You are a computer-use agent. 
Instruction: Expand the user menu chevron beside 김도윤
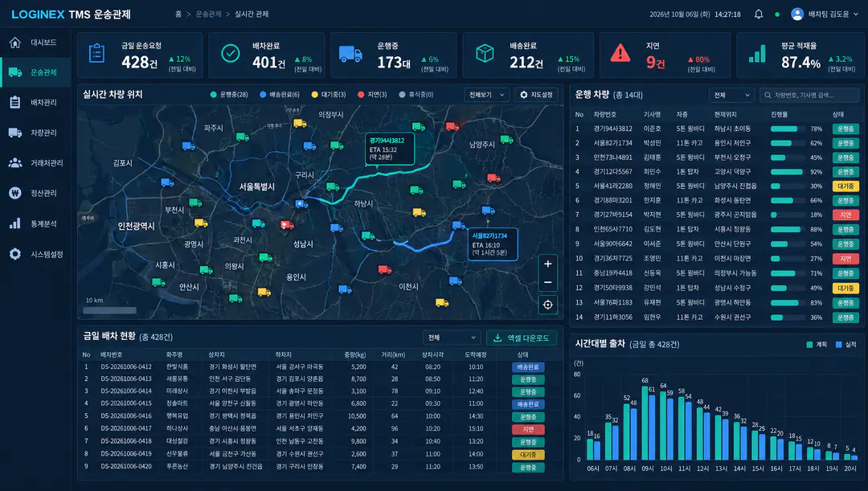click(857, 14)
